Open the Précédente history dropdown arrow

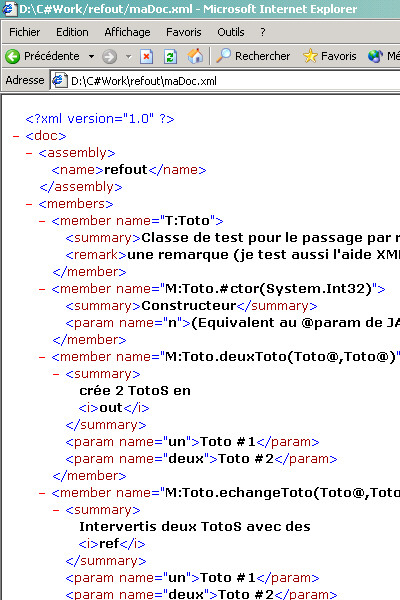[x=91, y=57]
